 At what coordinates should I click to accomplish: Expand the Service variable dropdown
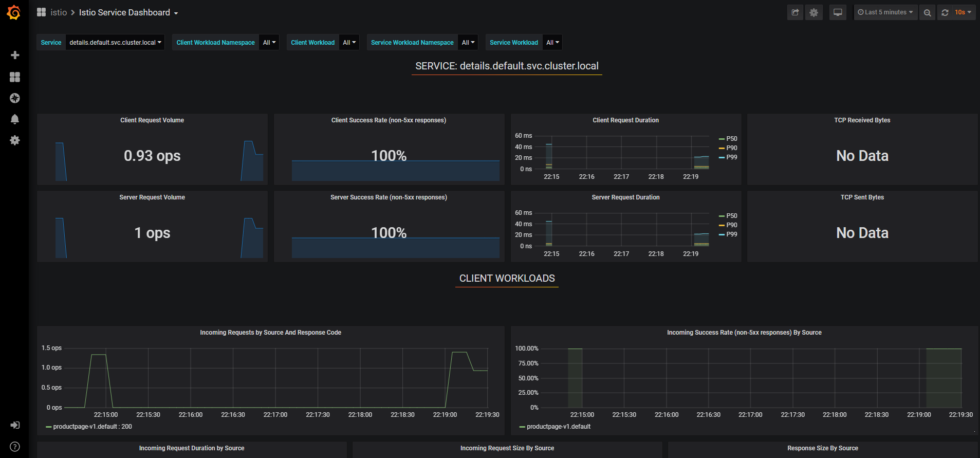[115, 43]
